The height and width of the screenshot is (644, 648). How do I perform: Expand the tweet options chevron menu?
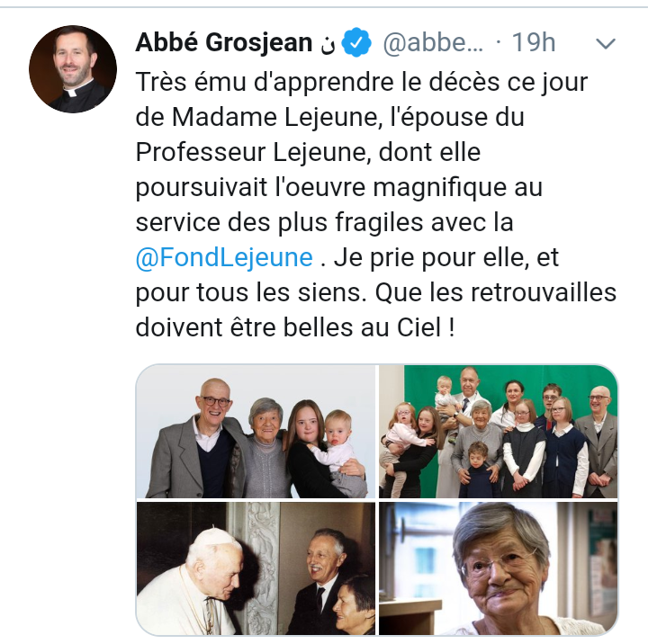(x=606, y=43)
